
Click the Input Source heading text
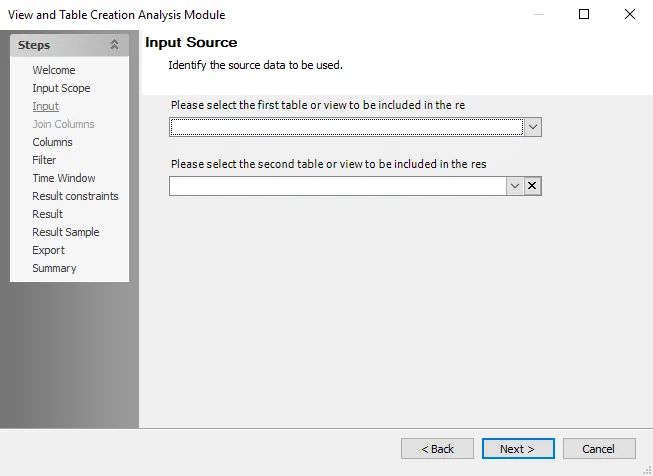click(191, 42)
